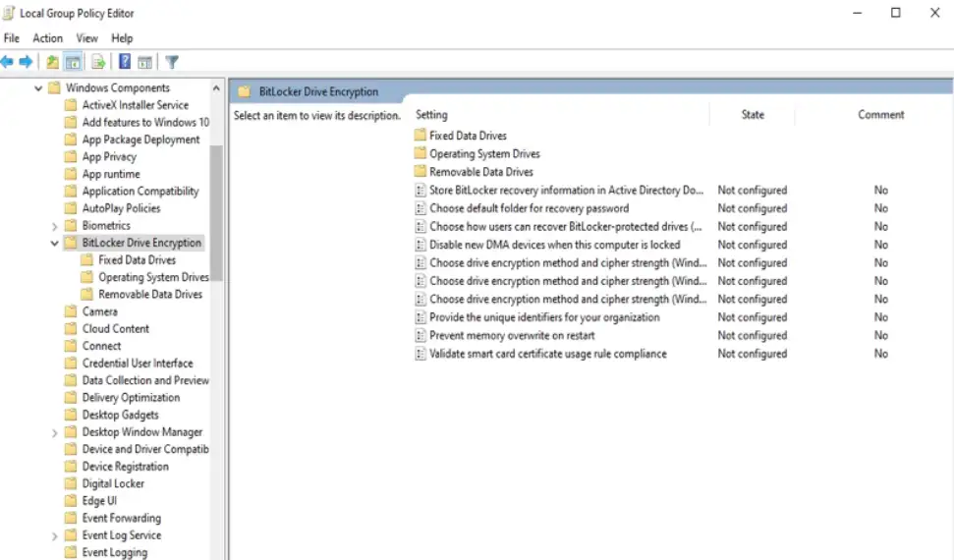Click the Forward arrow toolbar icon
The width and height of the screenshot is (954, 560).
(26, 62)
